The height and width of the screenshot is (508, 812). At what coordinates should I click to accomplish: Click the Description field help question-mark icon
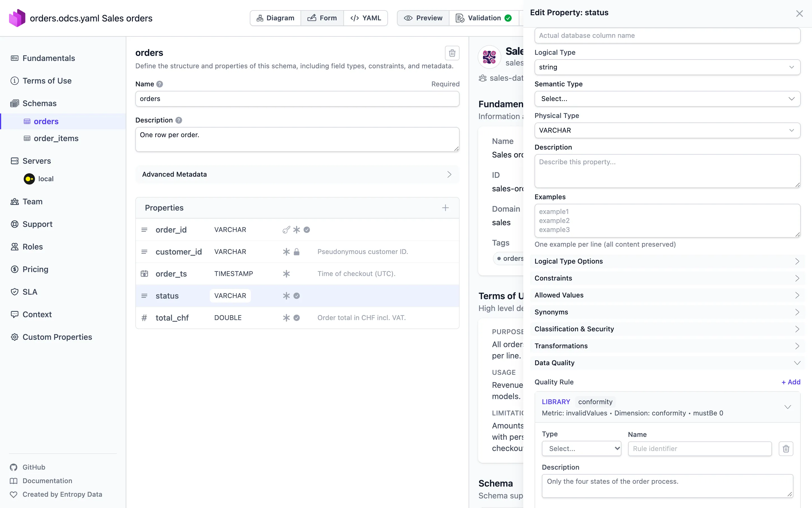pos(179,120)
